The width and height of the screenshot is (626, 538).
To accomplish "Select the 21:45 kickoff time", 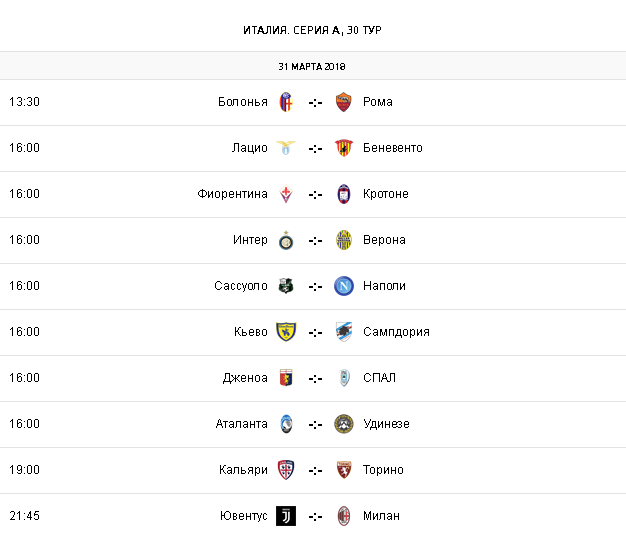I will pos(24,516).
